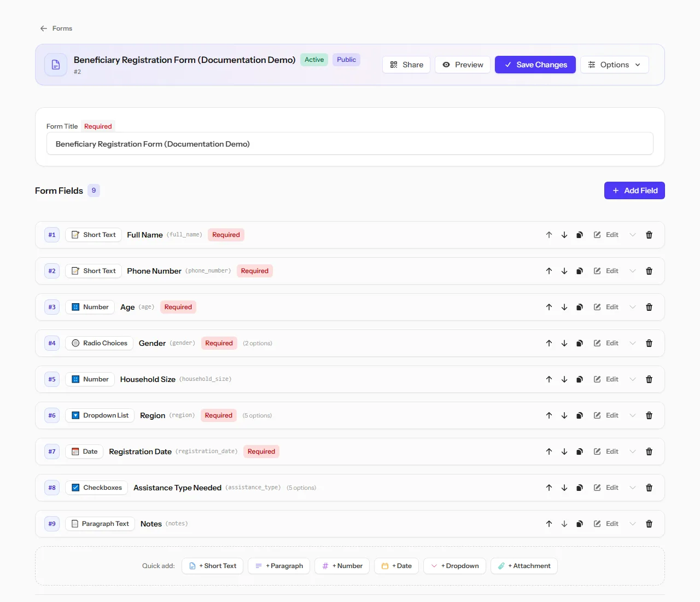Move the Full Name field up
Viewport: 700px width, 602px height.
(549, 235)
